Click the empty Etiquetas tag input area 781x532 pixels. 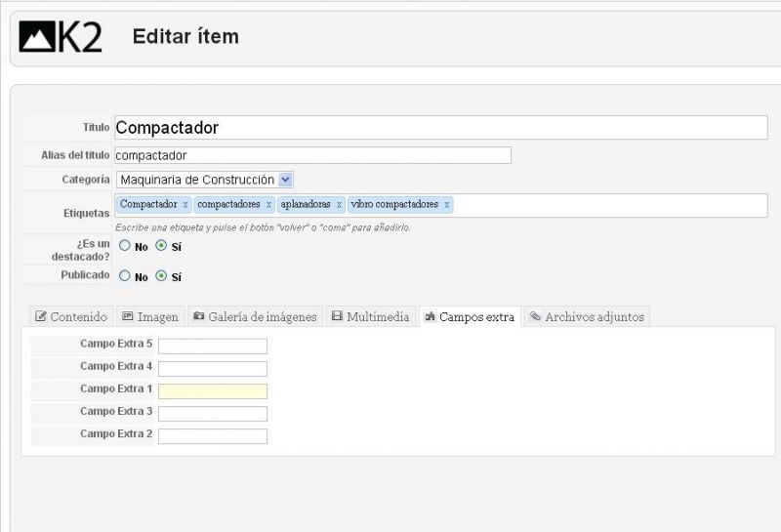610,205
